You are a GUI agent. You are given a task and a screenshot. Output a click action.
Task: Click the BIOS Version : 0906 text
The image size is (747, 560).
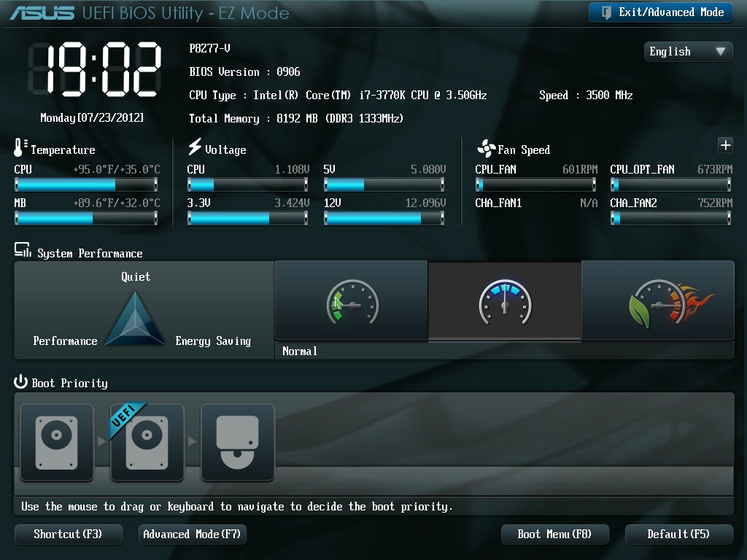pos(244,72)
